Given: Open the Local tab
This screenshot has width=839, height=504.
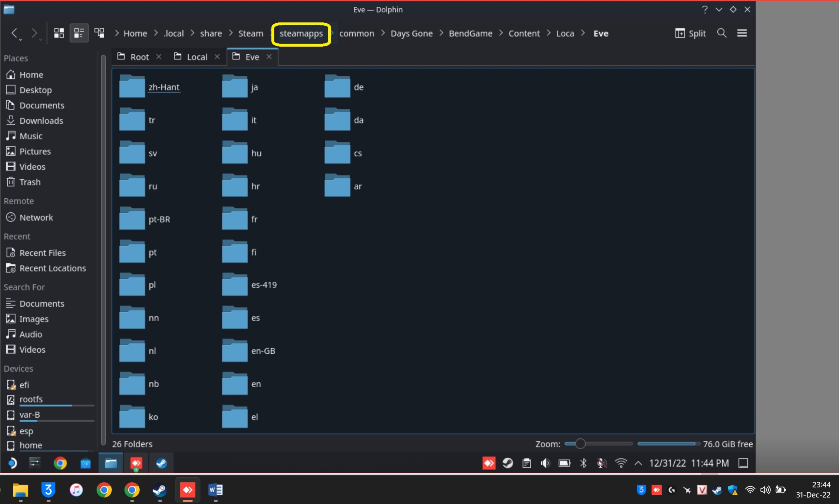Looking at the screenshot, I should [197, 57].
